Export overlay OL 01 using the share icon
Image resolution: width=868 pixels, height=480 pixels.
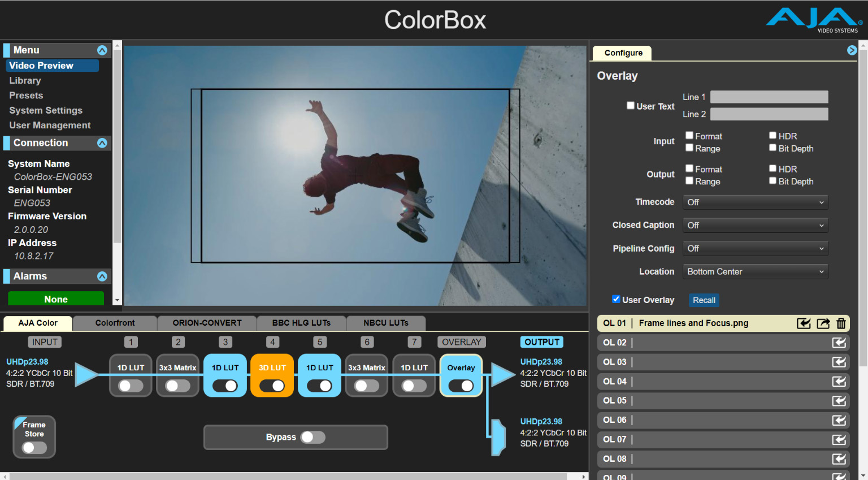(823, 323)
